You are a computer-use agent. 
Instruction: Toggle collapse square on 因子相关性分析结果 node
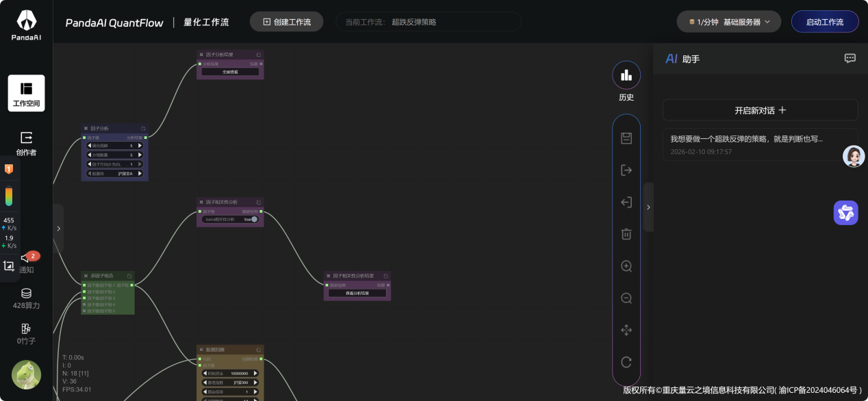[x=328, y=276]
